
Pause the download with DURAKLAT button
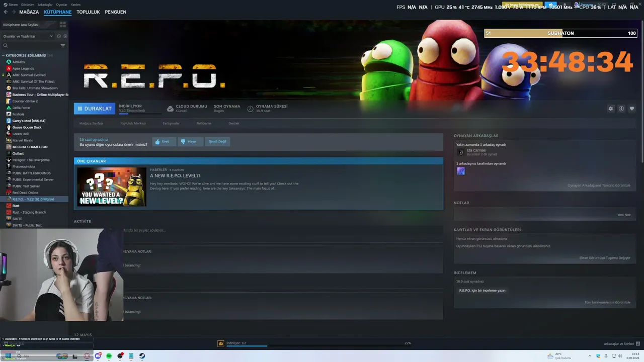point(95,109)
